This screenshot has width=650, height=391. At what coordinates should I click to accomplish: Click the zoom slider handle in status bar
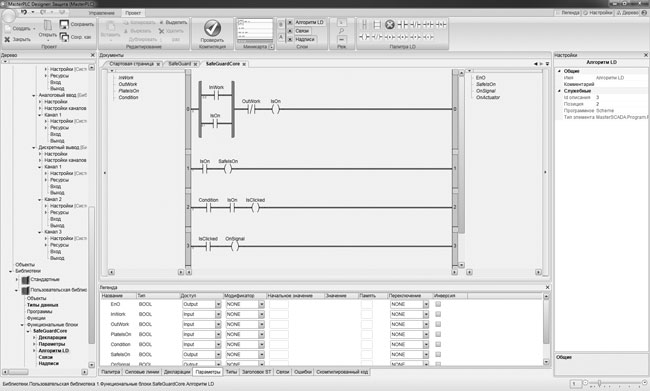click(599, 383)
